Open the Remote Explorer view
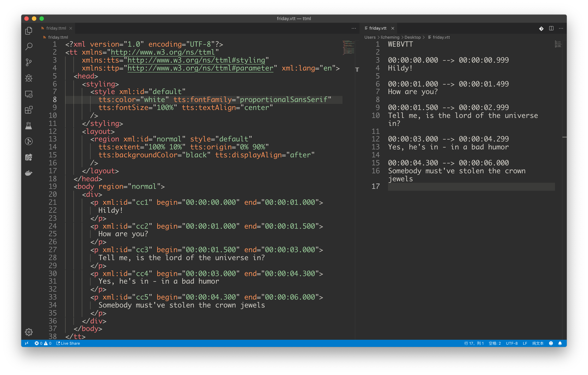The height and width of the screenshot is (375, 588). (29, 94)
